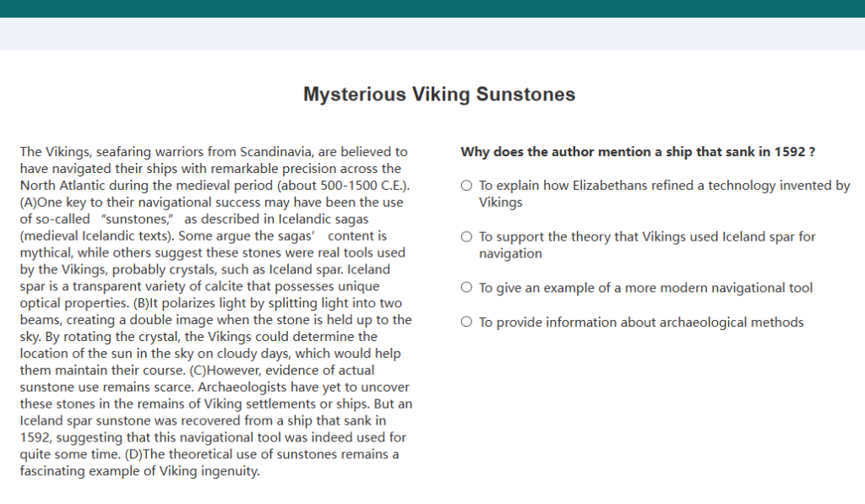Viewport: 865px width, 504px height.
Task: Mark the "more modern navigational tool" radio button
Action: click(x=466, y=288)
